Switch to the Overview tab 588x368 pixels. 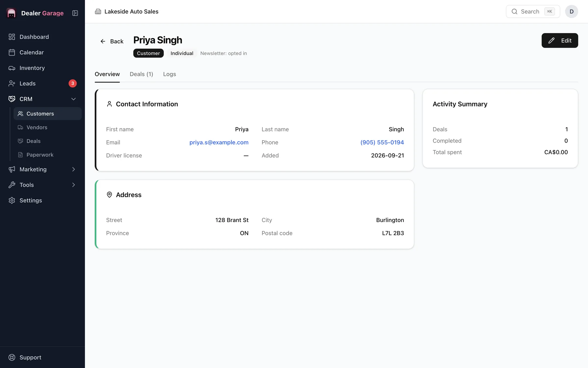pyautogui.click(x=107, y=74)
